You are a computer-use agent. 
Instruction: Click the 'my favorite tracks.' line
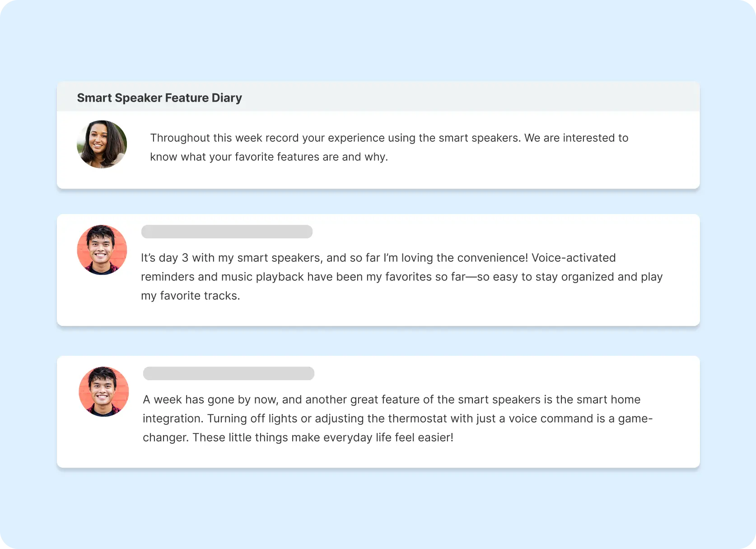click(x=191, y=296)
